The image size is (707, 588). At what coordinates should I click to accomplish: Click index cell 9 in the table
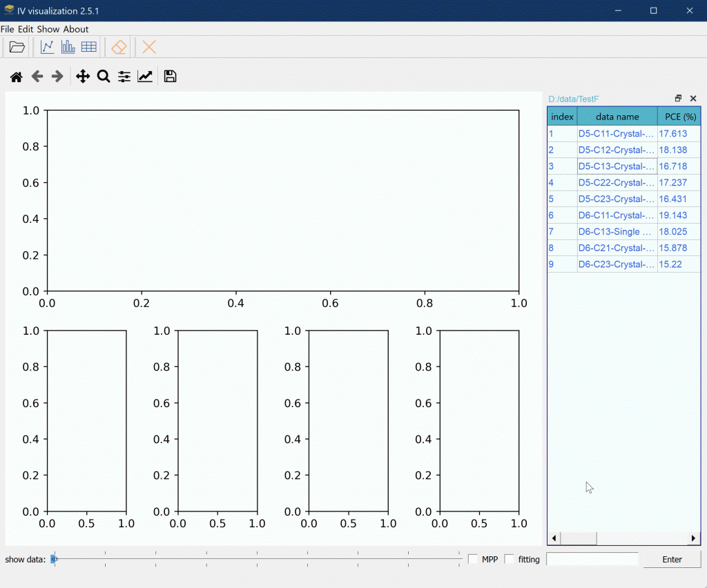pos(562,264)
